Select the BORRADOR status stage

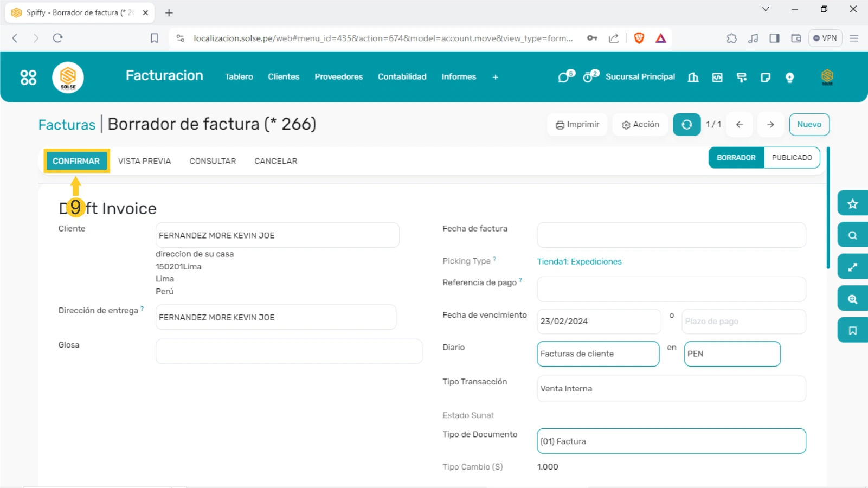[x=736, y=158]
